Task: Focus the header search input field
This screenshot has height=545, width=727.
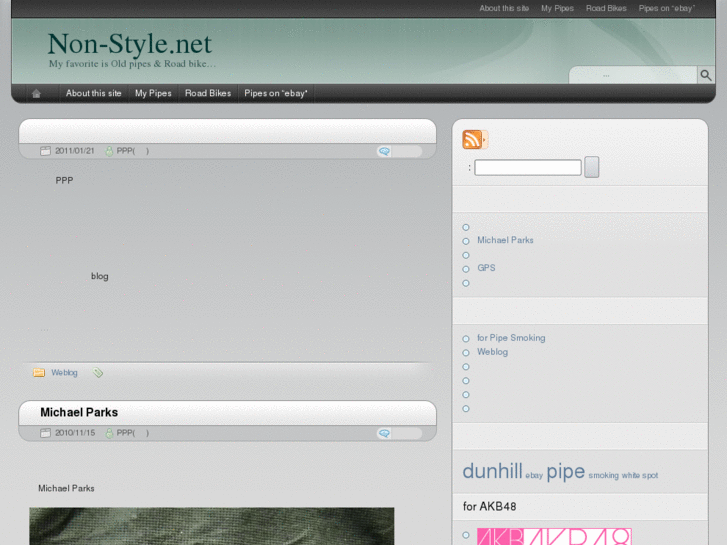Action: (x=633, y=75)
